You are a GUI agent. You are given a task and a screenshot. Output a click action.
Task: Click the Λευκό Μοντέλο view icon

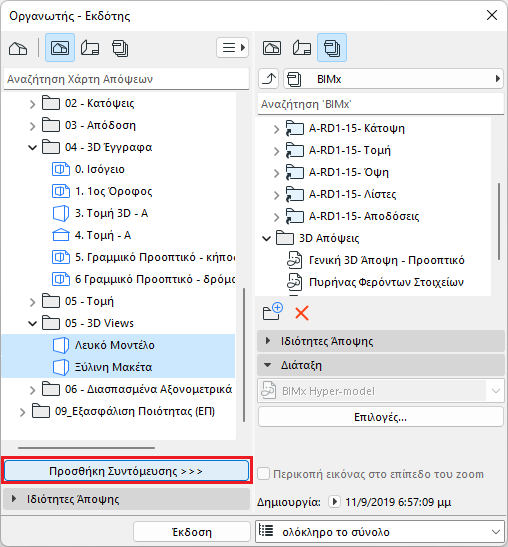(61, 345)
